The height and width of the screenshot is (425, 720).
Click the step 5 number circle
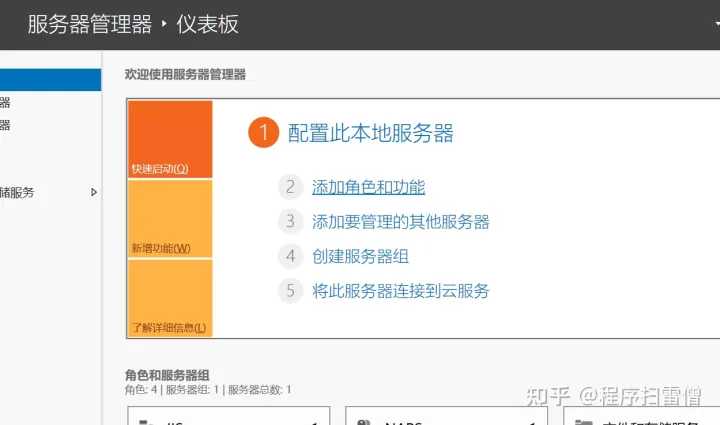coord(290,291)
